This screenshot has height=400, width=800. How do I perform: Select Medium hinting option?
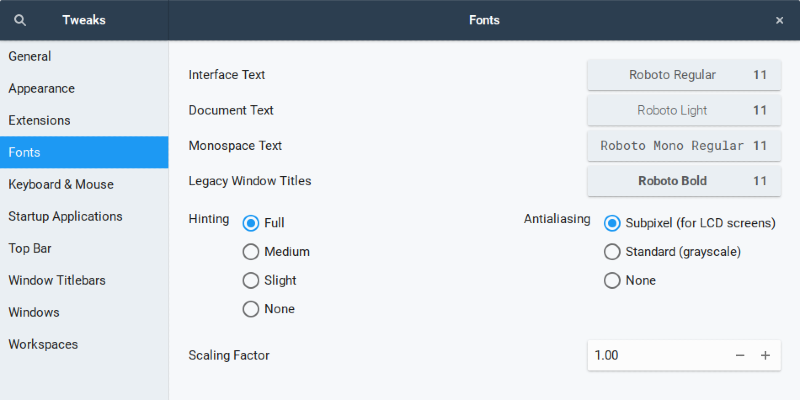(251, 252)
